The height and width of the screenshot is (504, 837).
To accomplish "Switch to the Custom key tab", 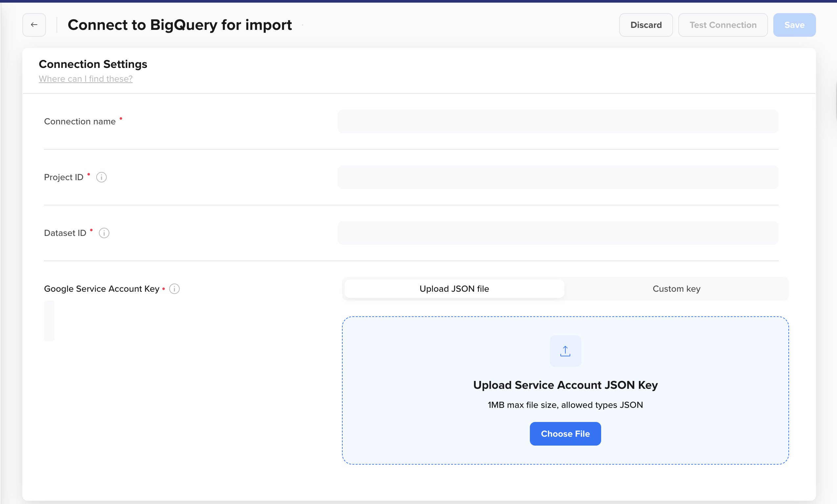I will pyautogui.click(x=676, y=289).
